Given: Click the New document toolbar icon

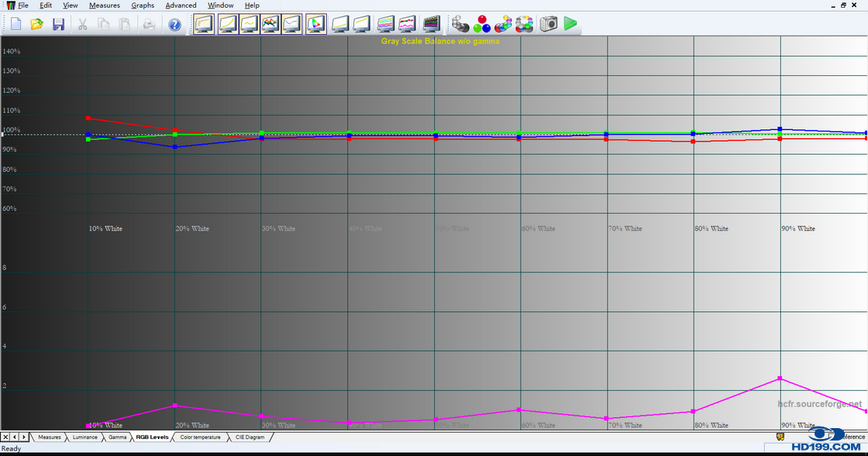Looking at the screenshot, I should 16,24.
